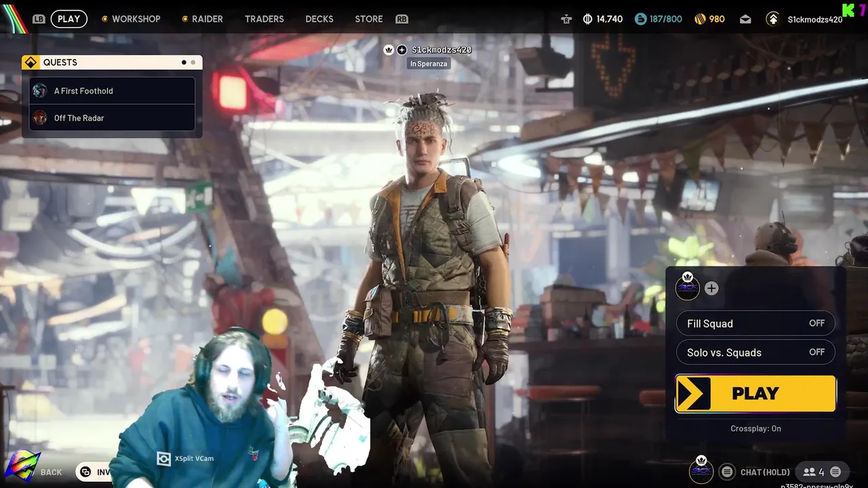
Task: Click the gold coins icon 980
Action: [x=701, y=19]
